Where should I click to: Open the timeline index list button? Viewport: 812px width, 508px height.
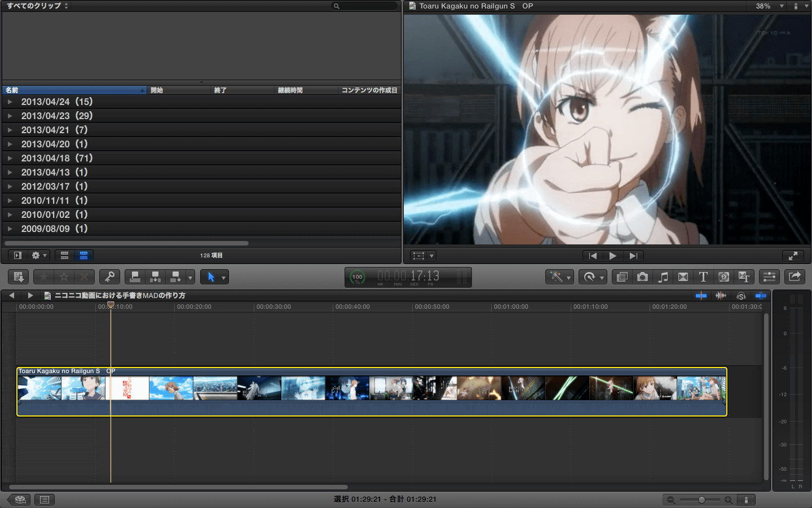coord(45,500)
